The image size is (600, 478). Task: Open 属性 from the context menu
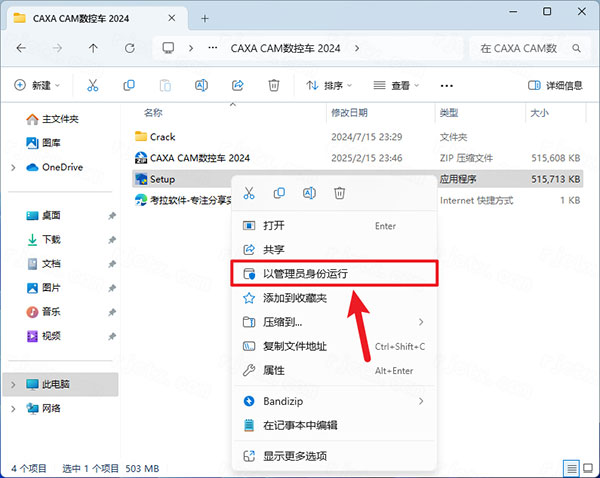[x=334, y=370]
